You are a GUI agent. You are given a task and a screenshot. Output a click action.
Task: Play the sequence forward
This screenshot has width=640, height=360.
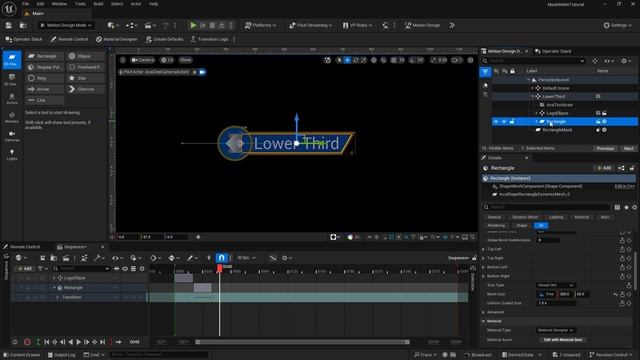pyautogui.click(x=78, y=342)
